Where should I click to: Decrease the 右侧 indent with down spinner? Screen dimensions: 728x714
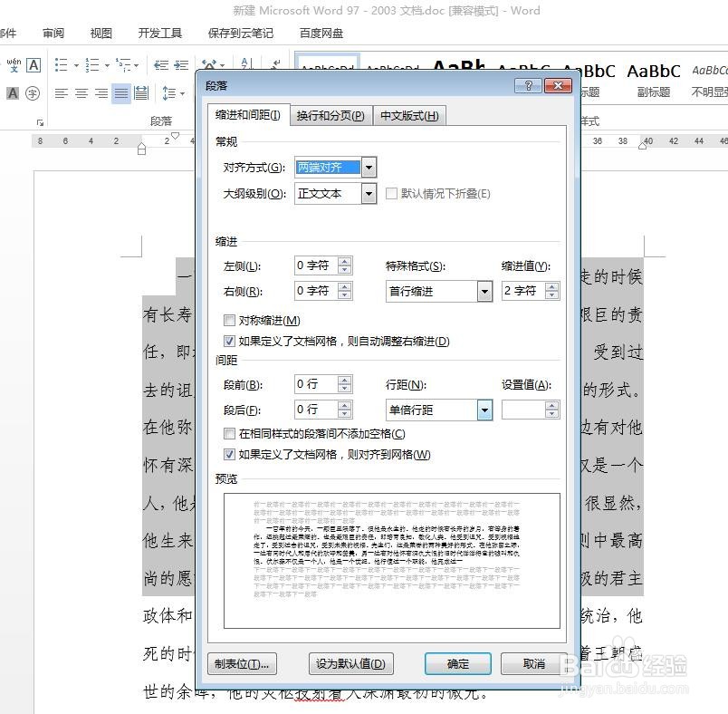(344, 295)
